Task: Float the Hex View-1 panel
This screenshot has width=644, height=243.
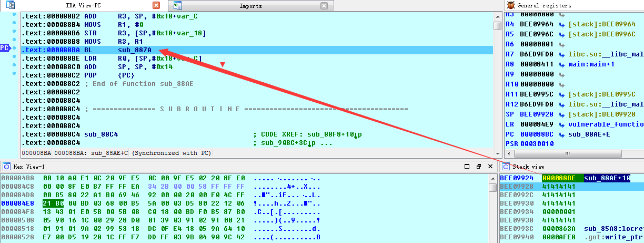Action: click(478, 166)
